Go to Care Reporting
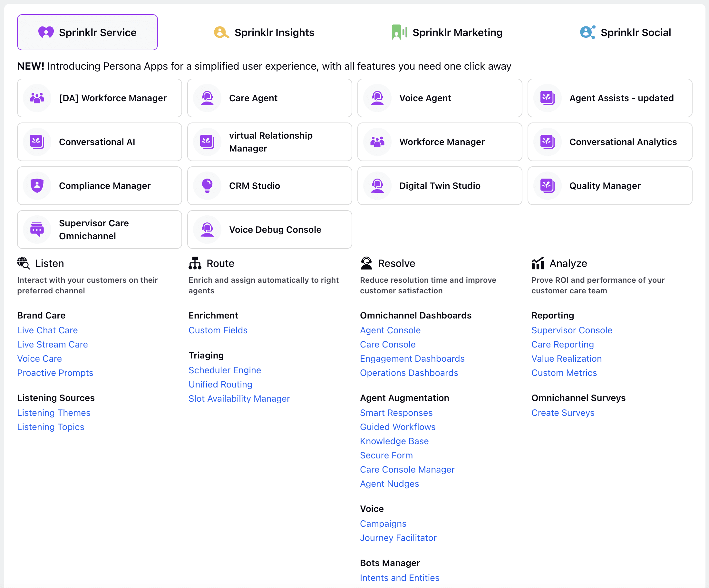The image size is (709, 588). point(563,345)
